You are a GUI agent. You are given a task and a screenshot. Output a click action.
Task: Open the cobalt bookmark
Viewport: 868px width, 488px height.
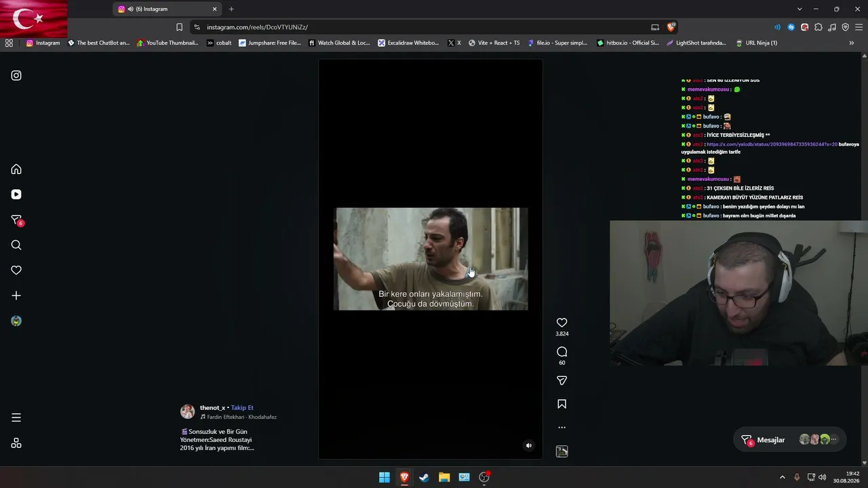click(x=219, y=43)
